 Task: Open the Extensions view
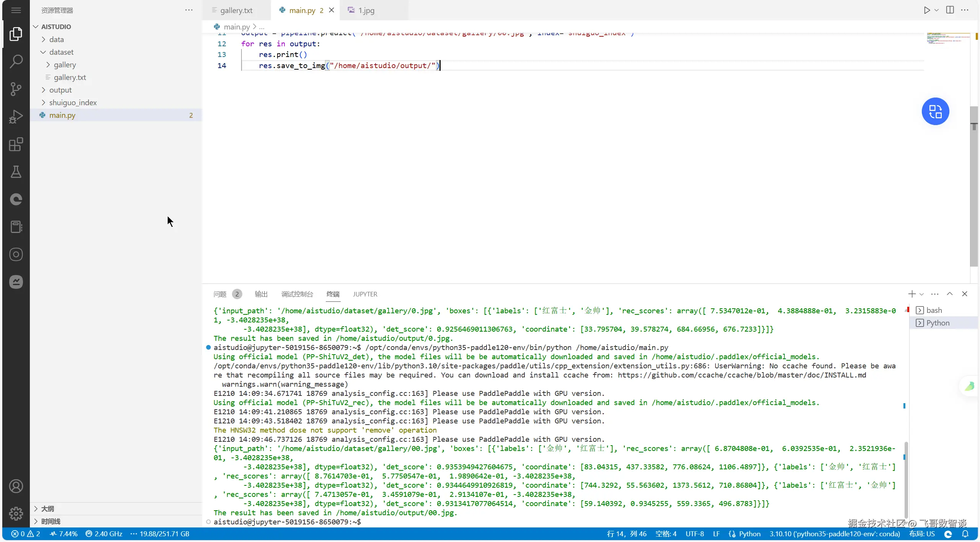(16, 144)
